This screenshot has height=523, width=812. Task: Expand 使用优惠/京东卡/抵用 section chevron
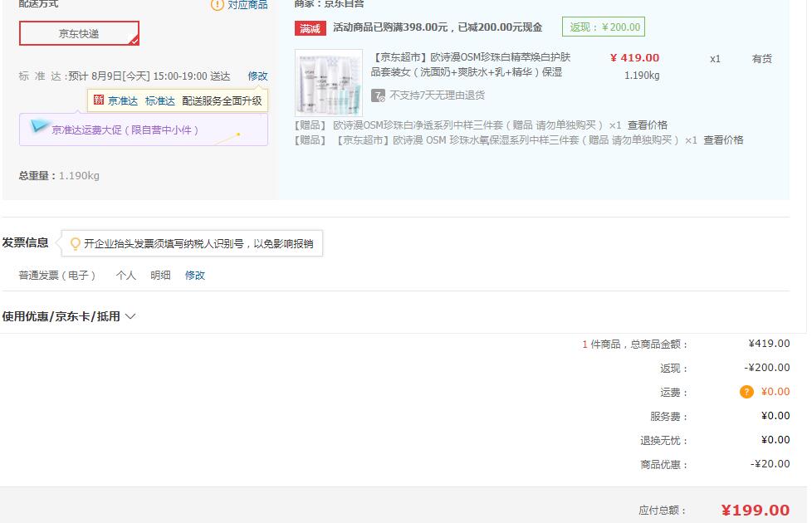pos(130,316)
